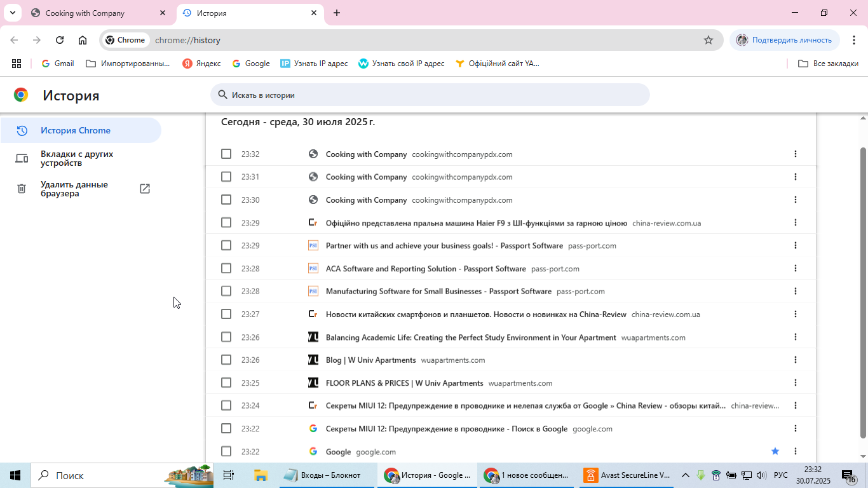Click the history page vertical scrollbar

863,292
